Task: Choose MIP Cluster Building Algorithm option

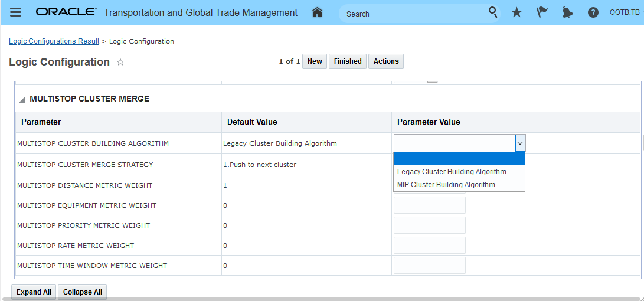Action: pos(446,185)
